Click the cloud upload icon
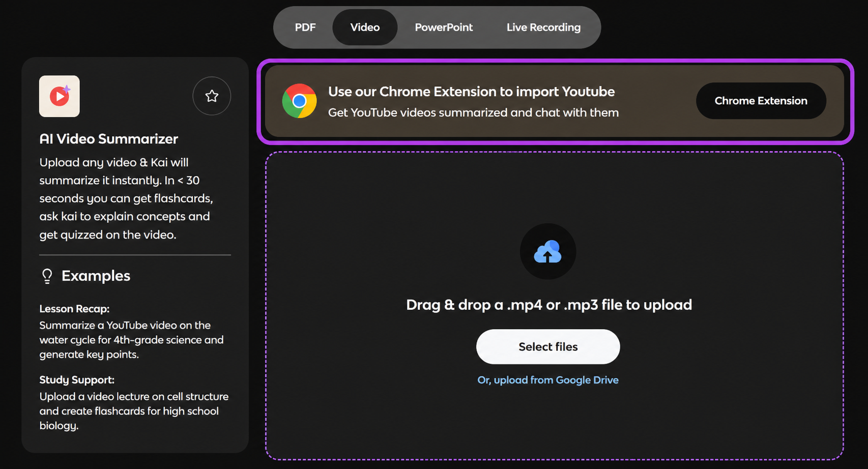The width and height of the screenshot is (868, 469). pyautogui.click(x=548, y=251)
